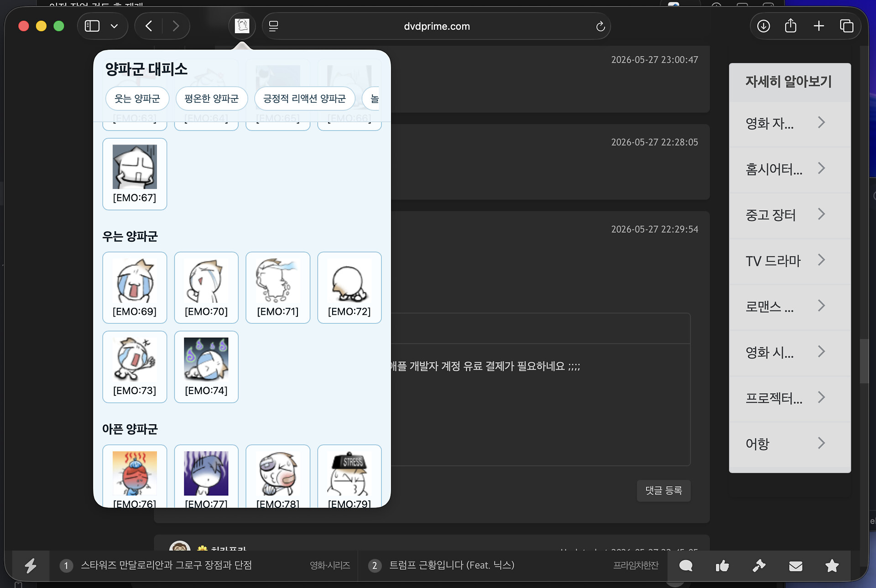Insert the EMO:73 emoticon

click(x=135, y=367)
